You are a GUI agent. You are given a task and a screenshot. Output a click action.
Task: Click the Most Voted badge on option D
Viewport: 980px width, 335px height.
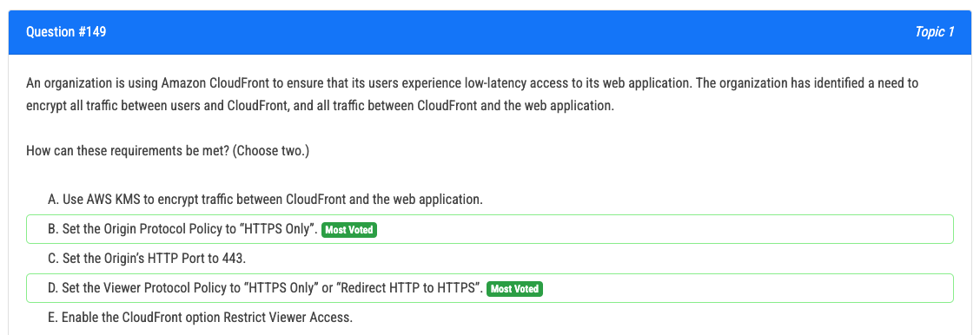pyautogui.click(x=515, y=288)
